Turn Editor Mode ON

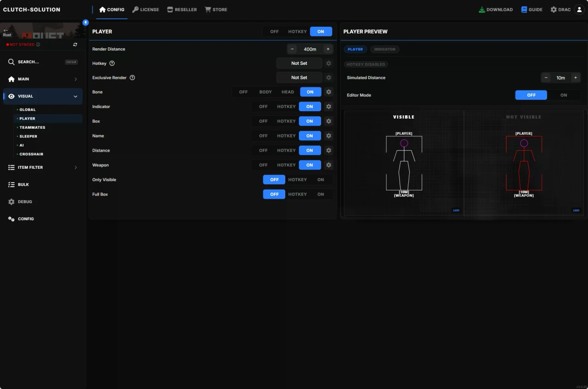[x=564, y=95]
